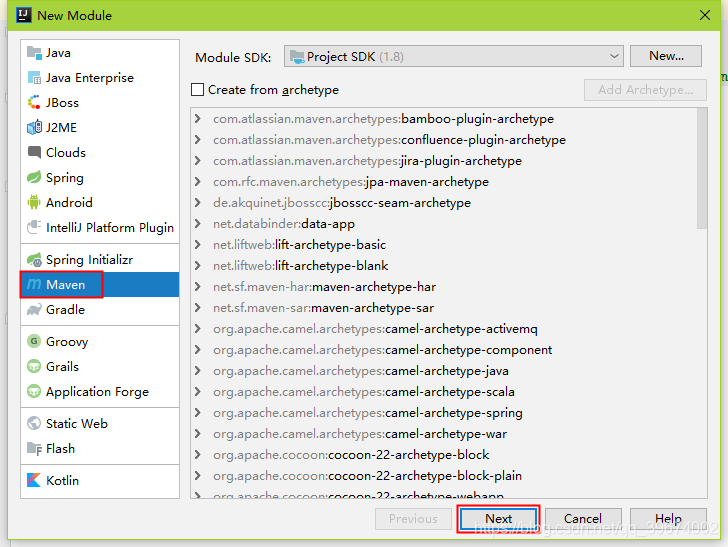Image resolution: width=728 pixels, height=547 pixels.
Task: Click the Android robot icon
Action: click(34, 202)
